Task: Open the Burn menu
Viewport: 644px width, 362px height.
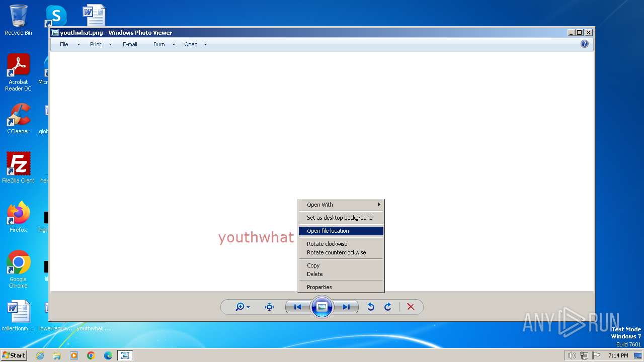Action: [x=159, y=44]
